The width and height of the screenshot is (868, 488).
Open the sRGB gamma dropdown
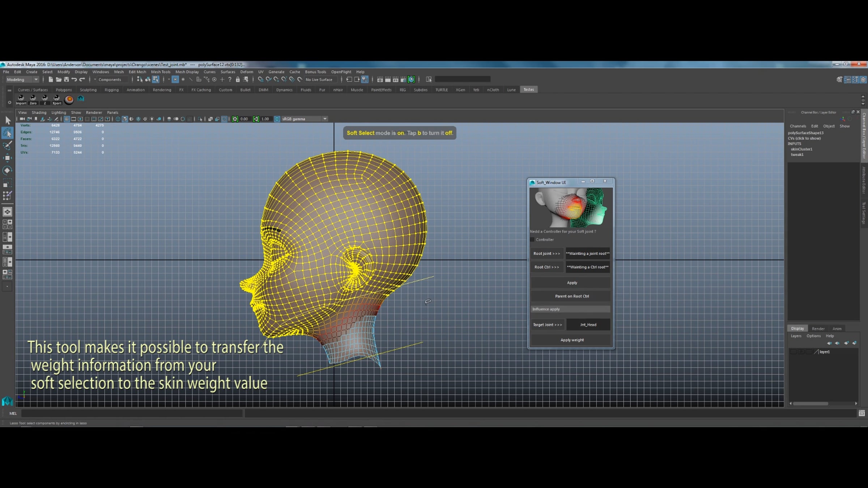(304, 119)
